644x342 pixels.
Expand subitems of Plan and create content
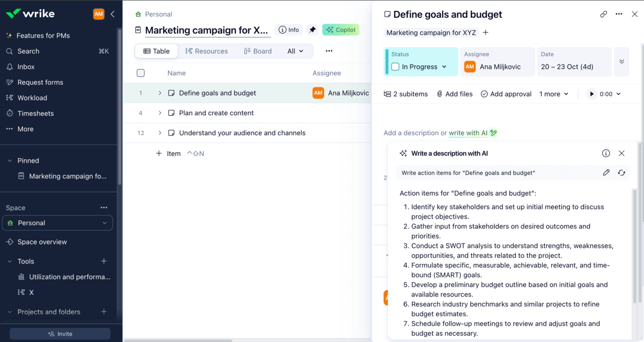[159, 113]
